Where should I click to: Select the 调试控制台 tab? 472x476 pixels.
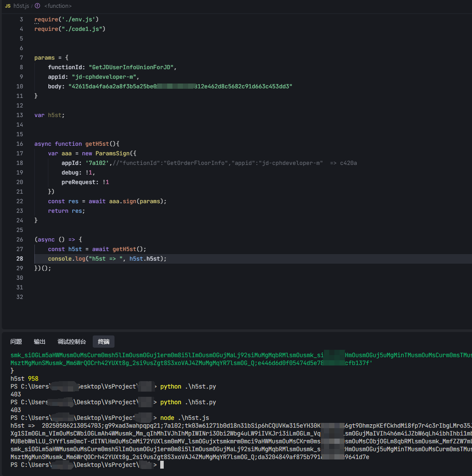coord(72,342)
